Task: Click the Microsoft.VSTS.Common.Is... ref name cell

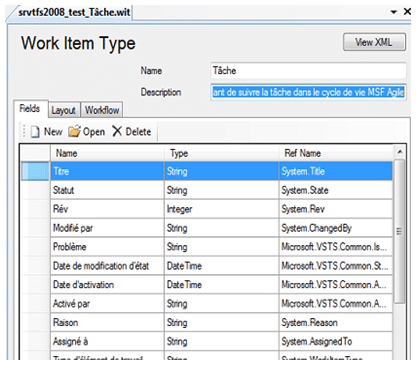Action: tap(336, 247)
